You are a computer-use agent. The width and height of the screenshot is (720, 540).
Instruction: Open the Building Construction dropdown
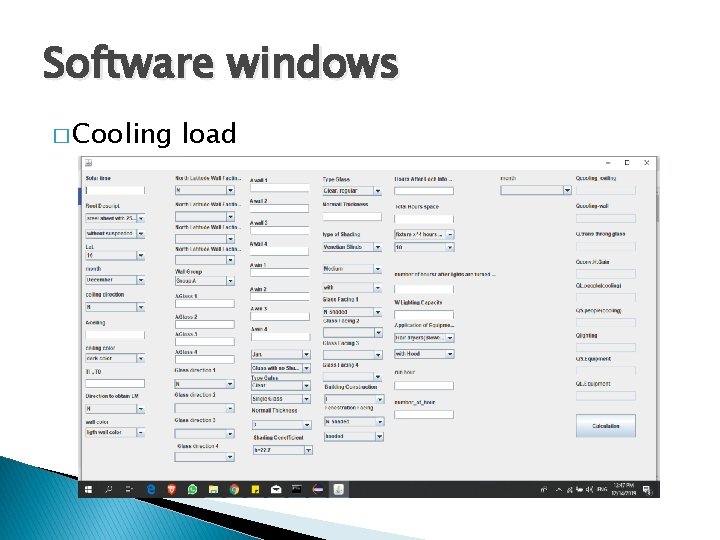tap(354, 399)
